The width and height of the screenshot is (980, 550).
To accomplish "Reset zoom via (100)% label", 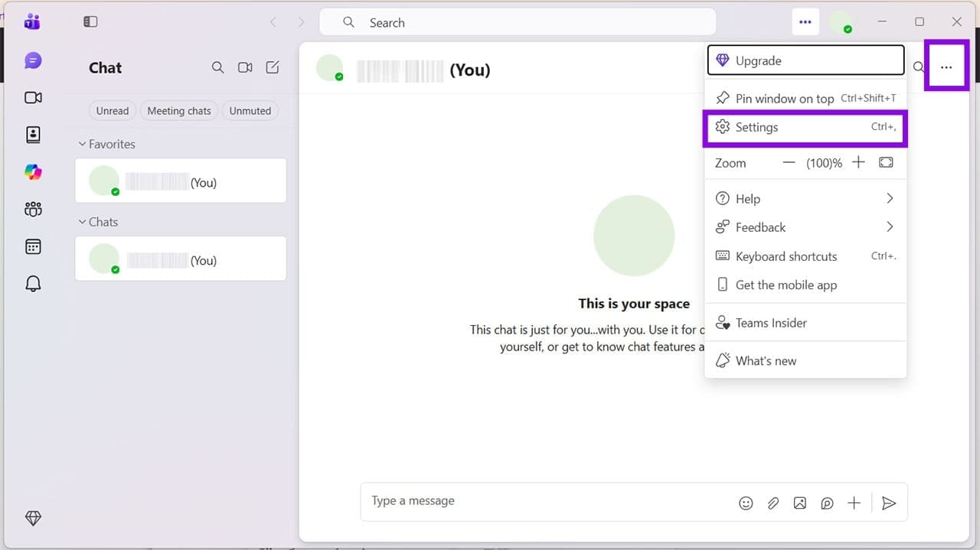I will 824,163.
